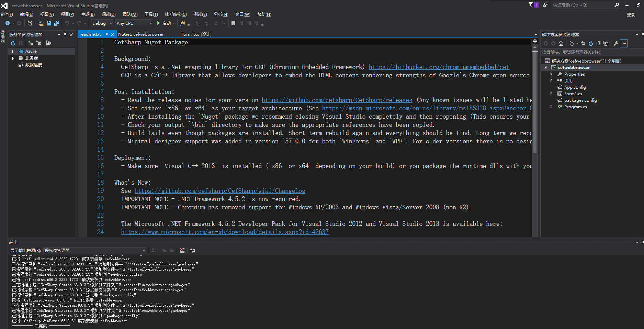Clear all output with the red X list icon
644x329 pixels.
pos(182,251)
